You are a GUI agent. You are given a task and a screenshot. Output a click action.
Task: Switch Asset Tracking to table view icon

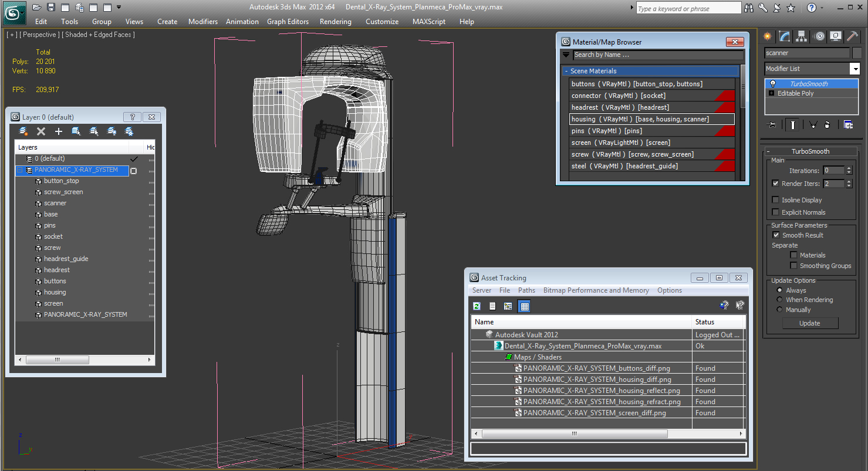coord(525,306)
